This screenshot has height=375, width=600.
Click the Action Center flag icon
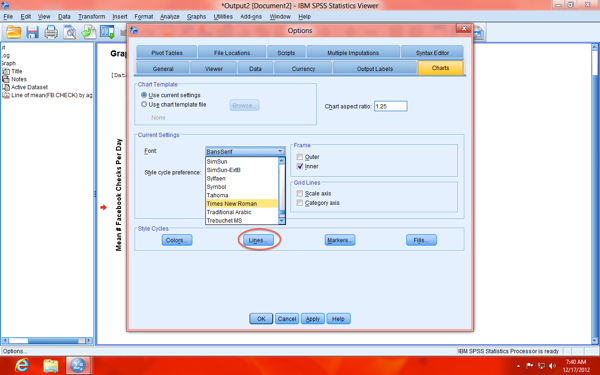(x=530, y=366)
